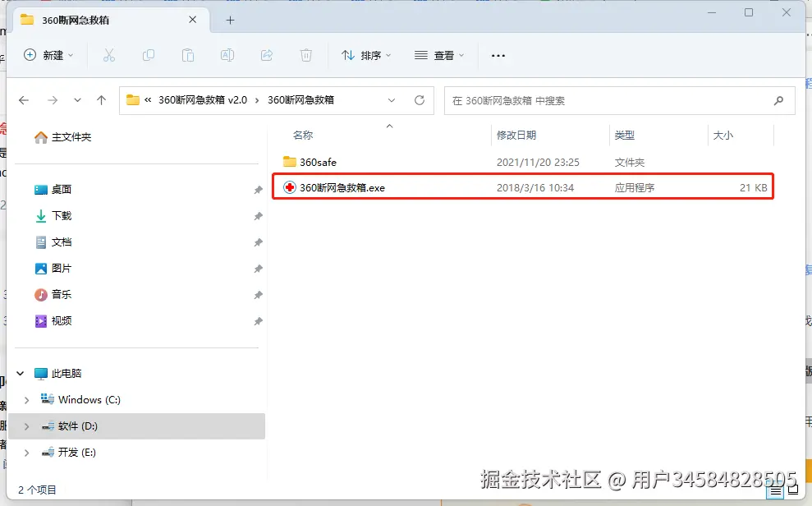Click breadcrumb 360断网急救箱 in address bar
This screenshot has height=506, width=812.
[300, 100]
